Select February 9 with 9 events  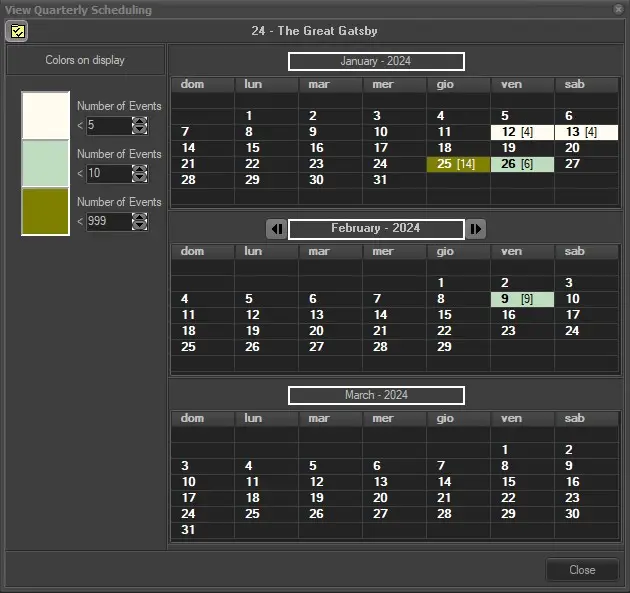point(522,299)
